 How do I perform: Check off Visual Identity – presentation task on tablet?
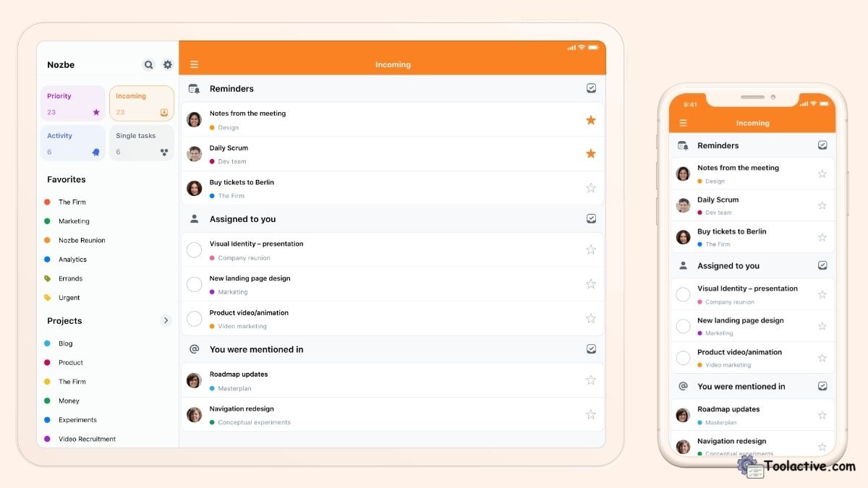coord(194,250)
